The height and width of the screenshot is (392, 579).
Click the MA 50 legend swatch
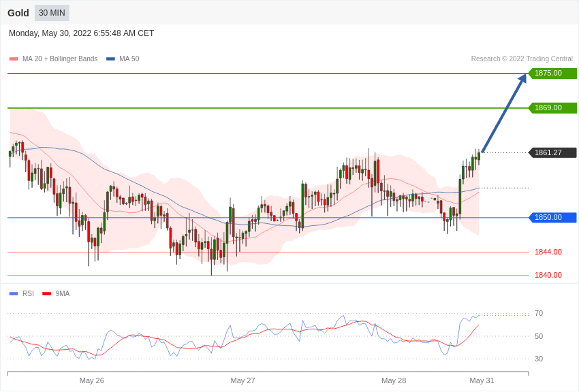[x=110, y=59]
